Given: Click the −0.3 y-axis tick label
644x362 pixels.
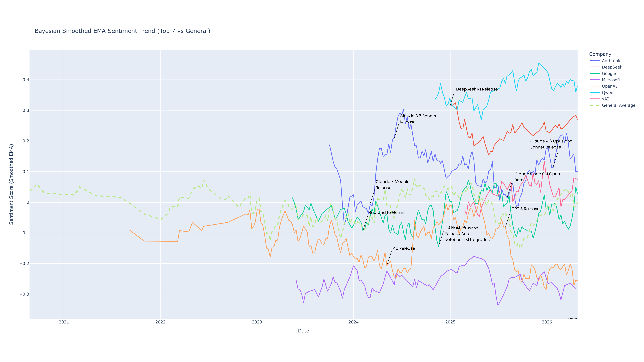Looking at the screenshot, I should pyautogui.click(x=24, y=294).
